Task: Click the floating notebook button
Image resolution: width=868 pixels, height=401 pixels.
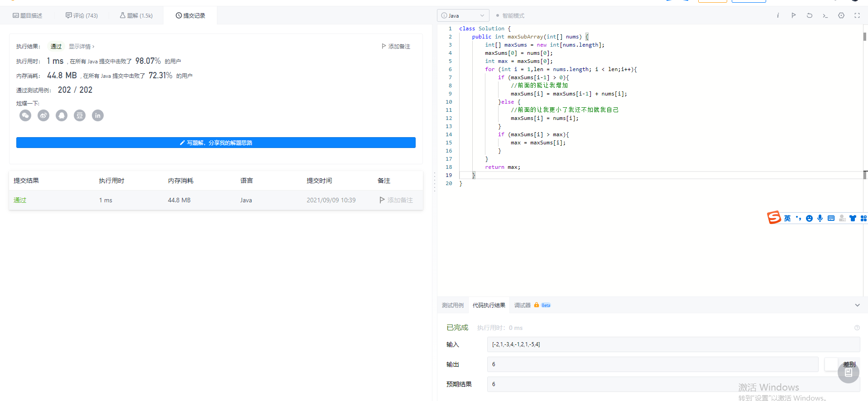Action: click(x=849, y=372)
